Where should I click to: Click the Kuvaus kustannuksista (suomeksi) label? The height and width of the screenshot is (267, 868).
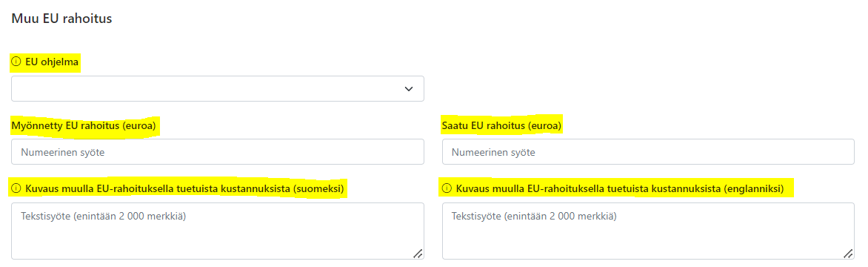185,189
